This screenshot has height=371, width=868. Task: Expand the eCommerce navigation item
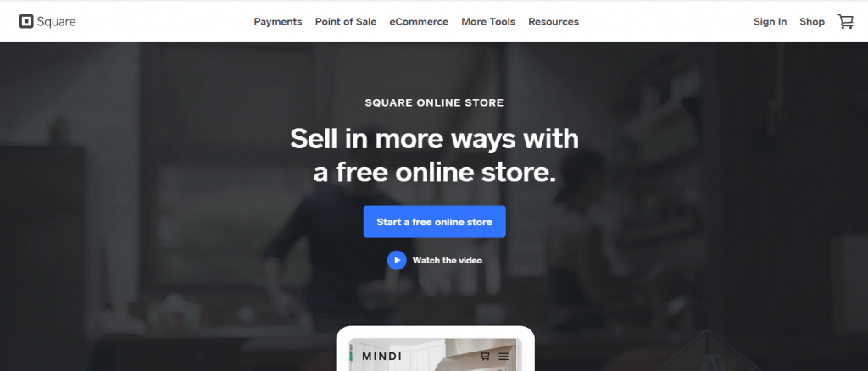[419, 21]
